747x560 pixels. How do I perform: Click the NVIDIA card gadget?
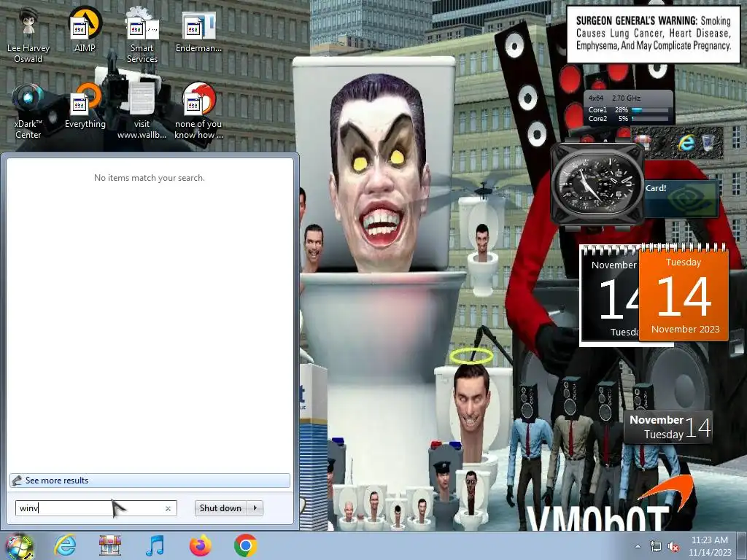681,198
